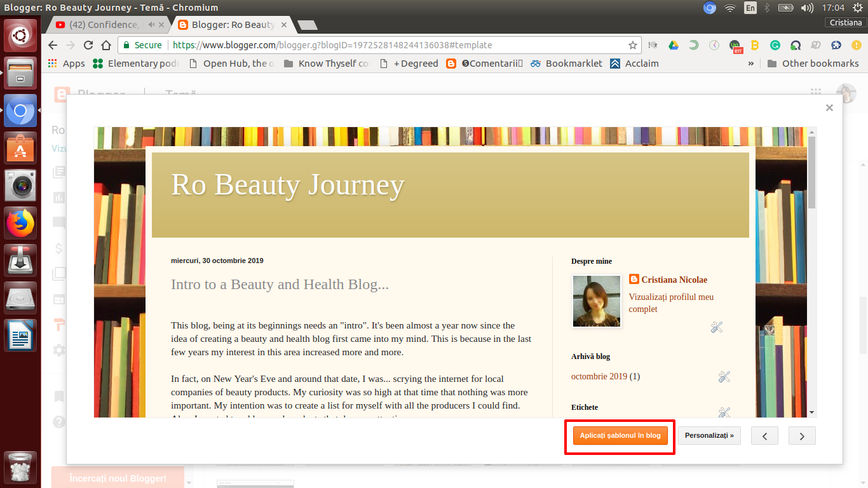Click the Cristiana profile button
The height and width of the screenshot is (488, 868).
846,22
